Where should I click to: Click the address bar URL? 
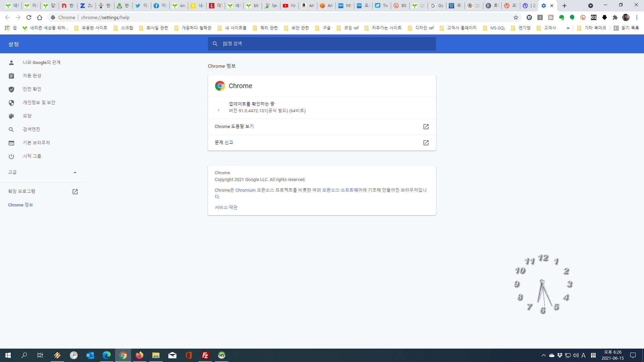pyautogui.click(x=105, y=17)
